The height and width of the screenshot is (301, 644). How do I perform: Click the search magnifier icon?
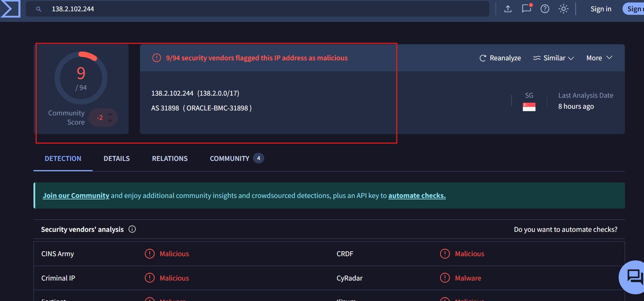39,9
